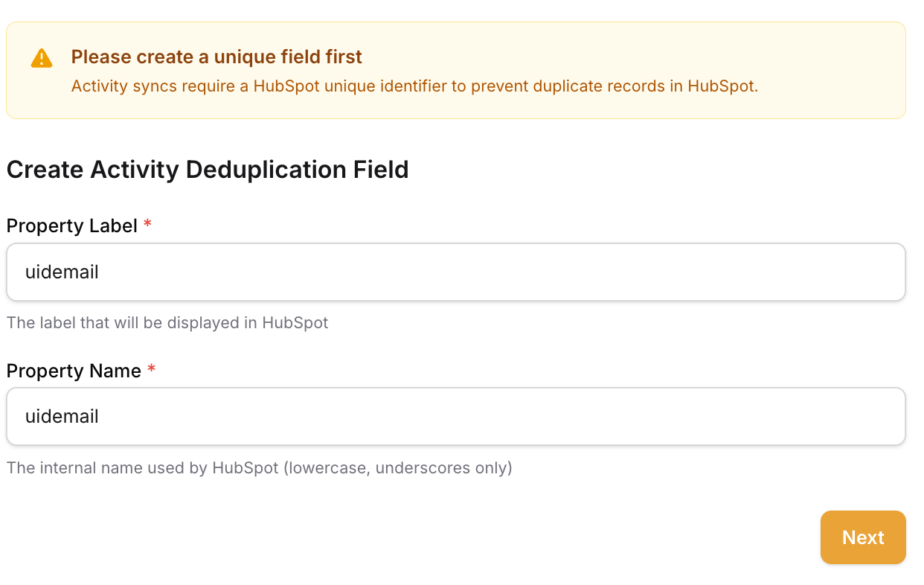Image resolution: width=924 pixels, height=585 pixels.
Task: Click the "Property Name" field label
Action: tap(74, 371)
